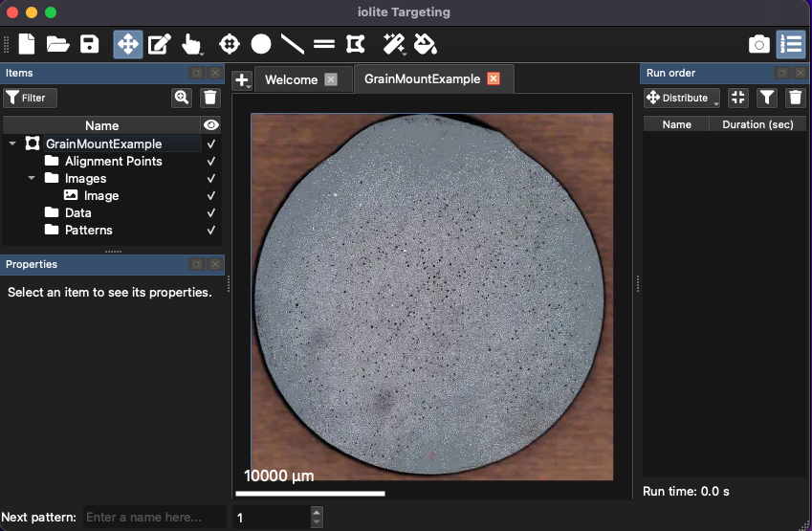Select the Edit pencil tool
The height and width of the screenshot is (531, 812).
click(159, 44)
